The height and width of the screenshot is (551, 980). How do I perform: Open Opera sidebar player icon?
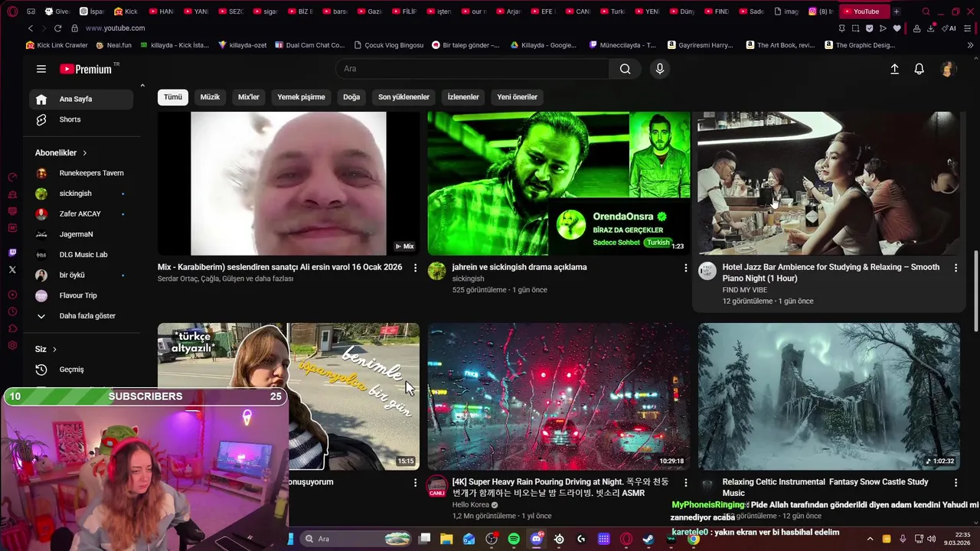pos(12,295)
